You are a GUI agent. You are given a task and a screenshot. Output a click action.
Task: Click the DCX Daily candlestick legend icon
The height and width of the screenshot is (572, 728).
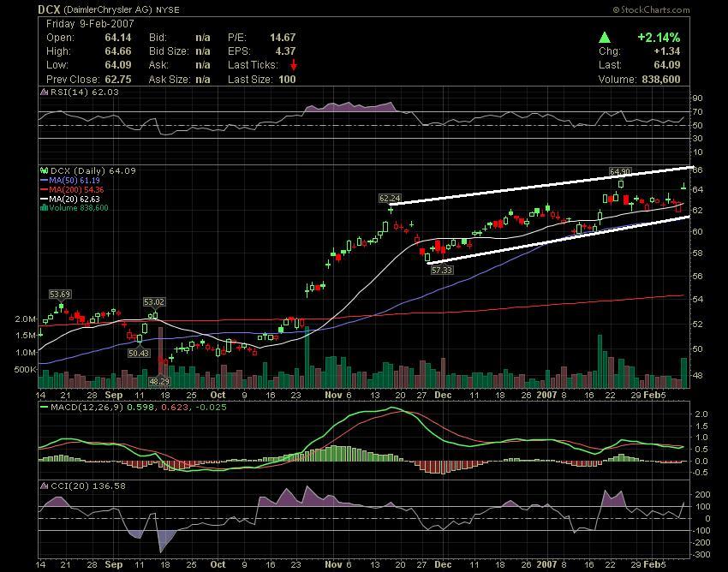pos(44,171)
